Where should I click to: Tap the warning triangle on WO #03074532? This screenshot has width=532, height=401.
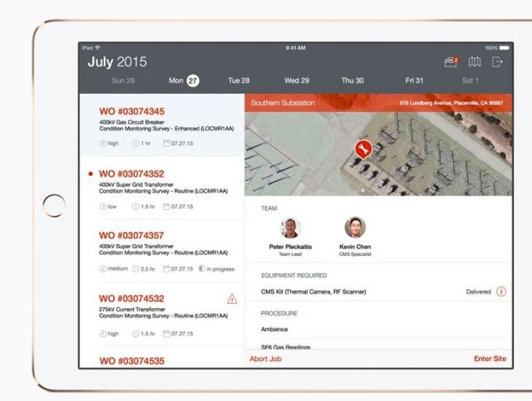[231, 299]
